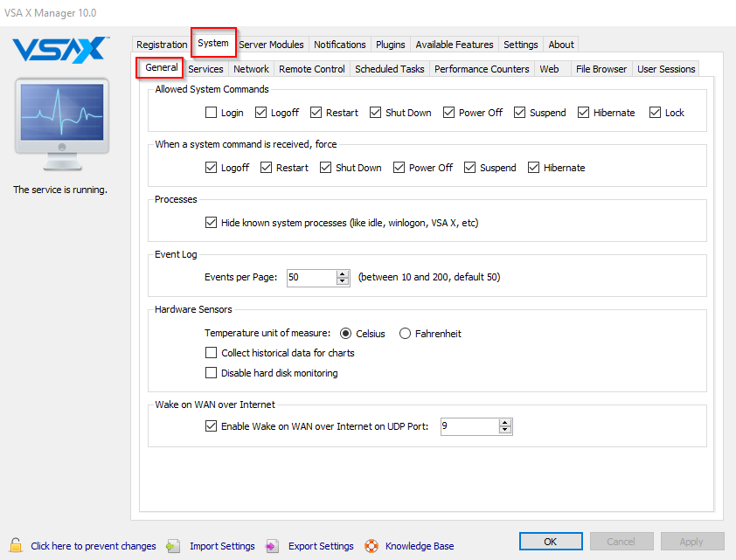736x560 pixels.
Task: Open the File Browser sub-tab
Action: coord(601,69)
